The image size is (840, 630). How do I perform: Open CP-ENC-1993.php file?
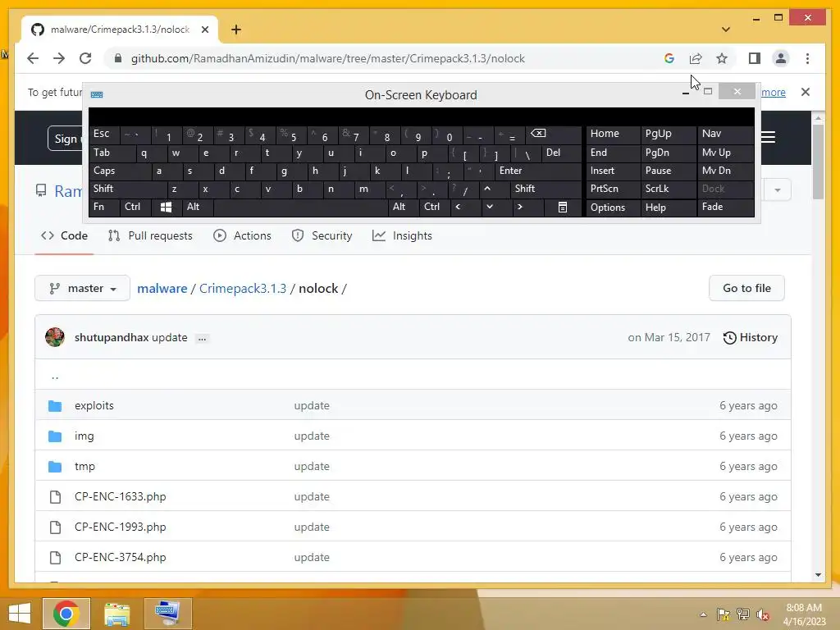121,527
